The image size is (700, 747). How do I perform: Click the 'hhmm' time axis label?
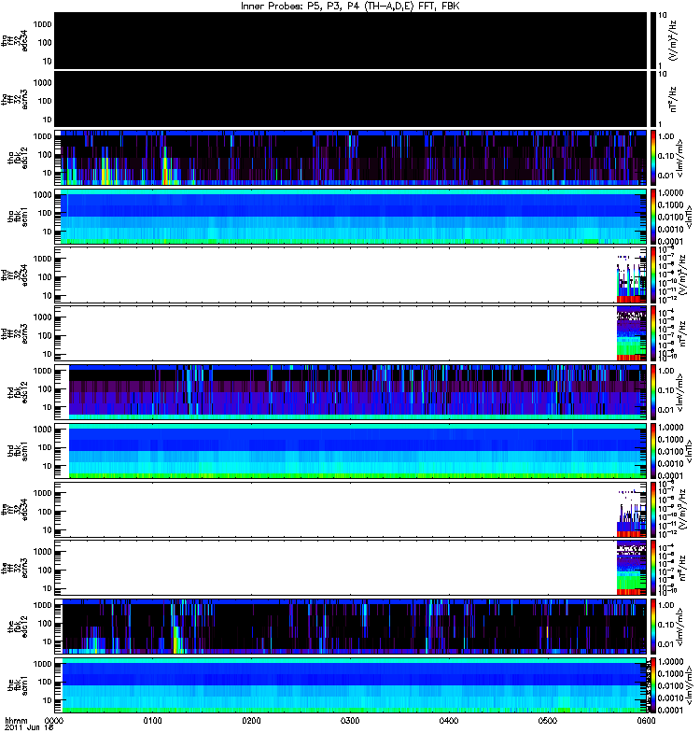tap(16, 720)
